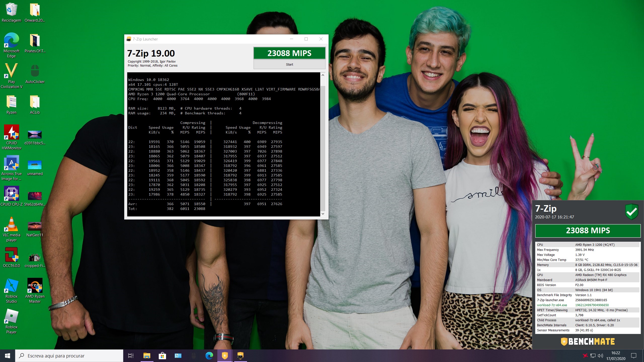Image resolution: width=644 pixels, height=362 pixels.
Task: Click the taskbar search box
Action: pyautogui.click(x=69, y=356)
